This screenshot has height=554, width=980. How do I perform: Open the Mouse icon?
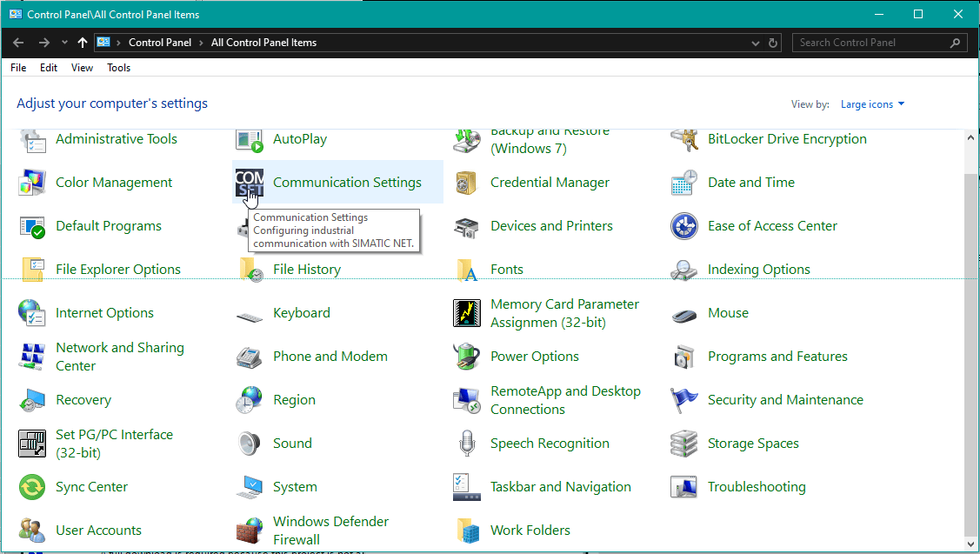[683, 315]
